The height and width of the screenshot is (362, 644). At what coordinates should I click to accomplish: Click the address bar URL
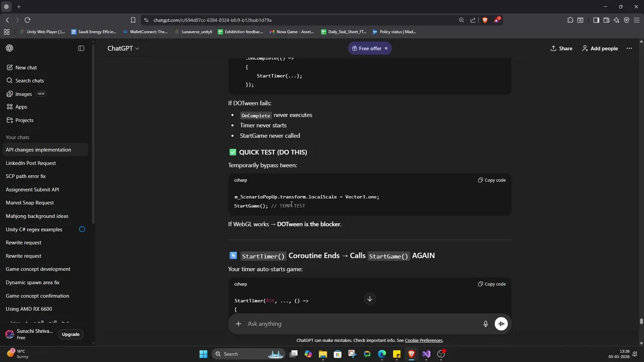pyautogui.click(x=212, y=20)
